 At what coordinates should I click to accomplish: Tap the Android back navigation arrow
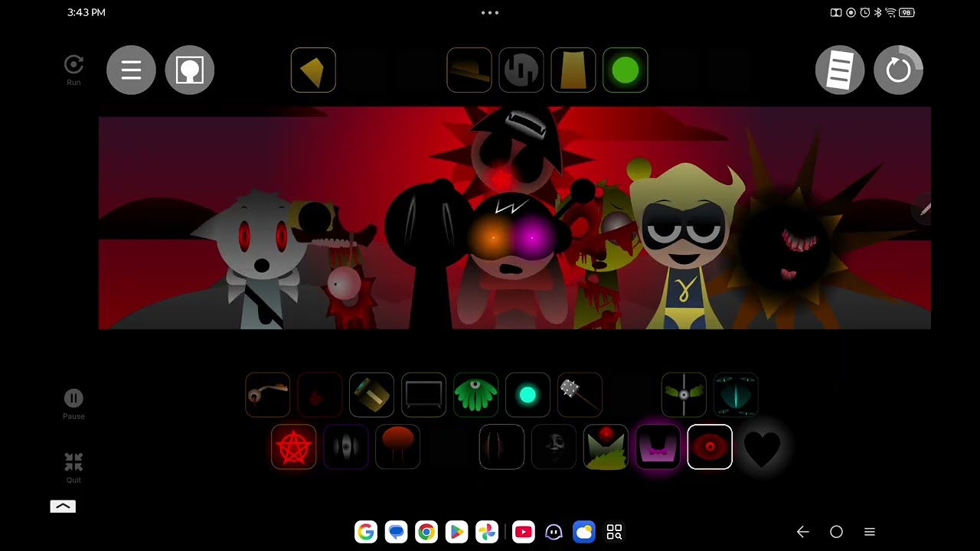click(x=802, y=532)
